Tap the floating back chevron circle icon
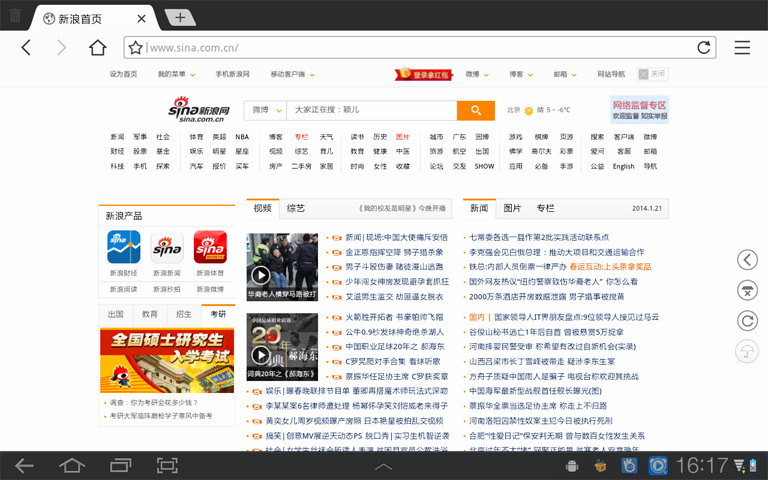The height and width of the screenshot is (480, 768). pyautogui.click(x=747, y=260)
